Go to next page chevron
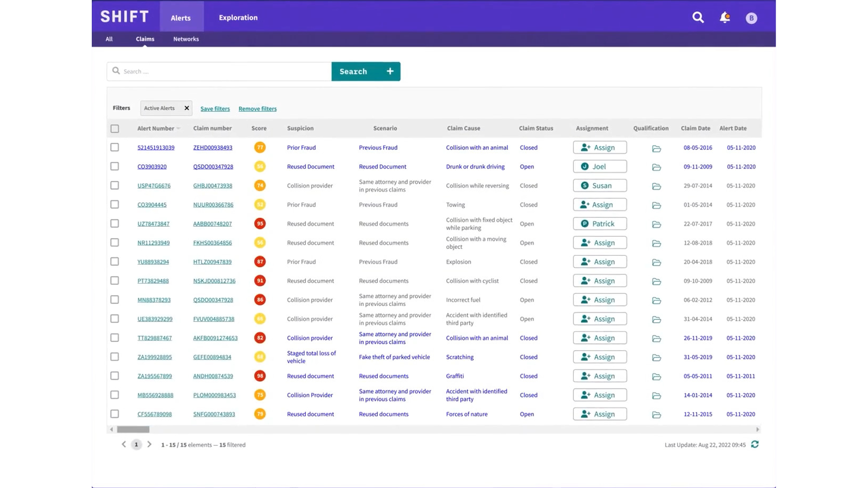Image resolution: width=868 pixels, height=488 pixels. (x=149, y=445)
